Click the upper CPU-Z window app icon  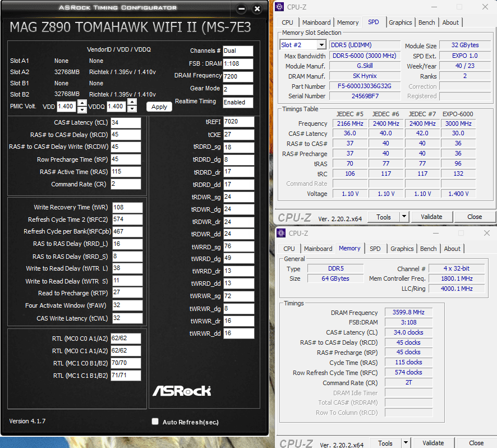tap(279, 7)
